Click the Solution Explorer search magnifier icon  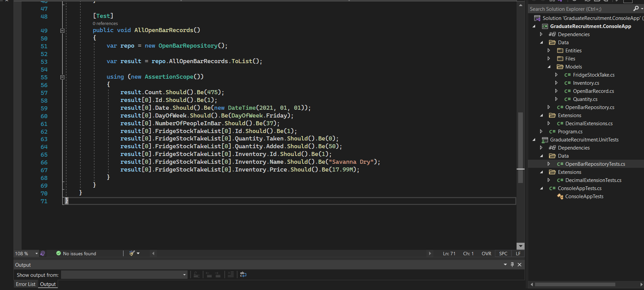636,9
